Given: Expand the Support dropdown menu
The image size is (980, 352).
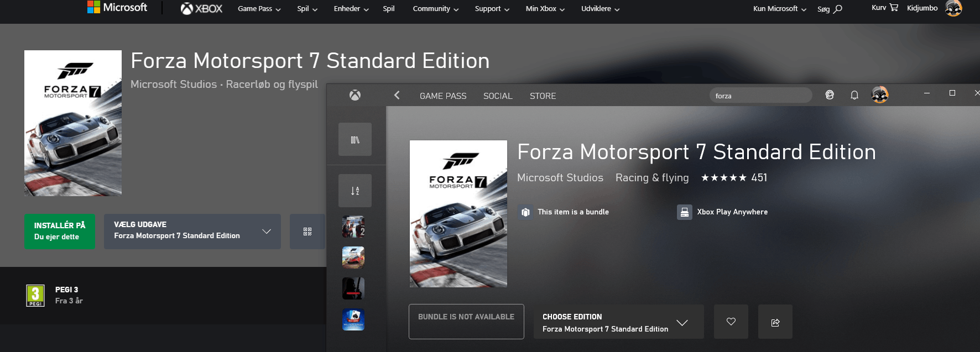Looking at the screenshot, I should point(492,9).
